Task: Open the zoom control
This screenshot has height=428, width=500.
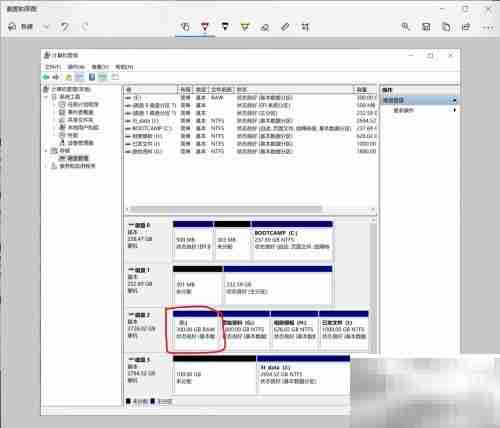Action: (406, 27)
